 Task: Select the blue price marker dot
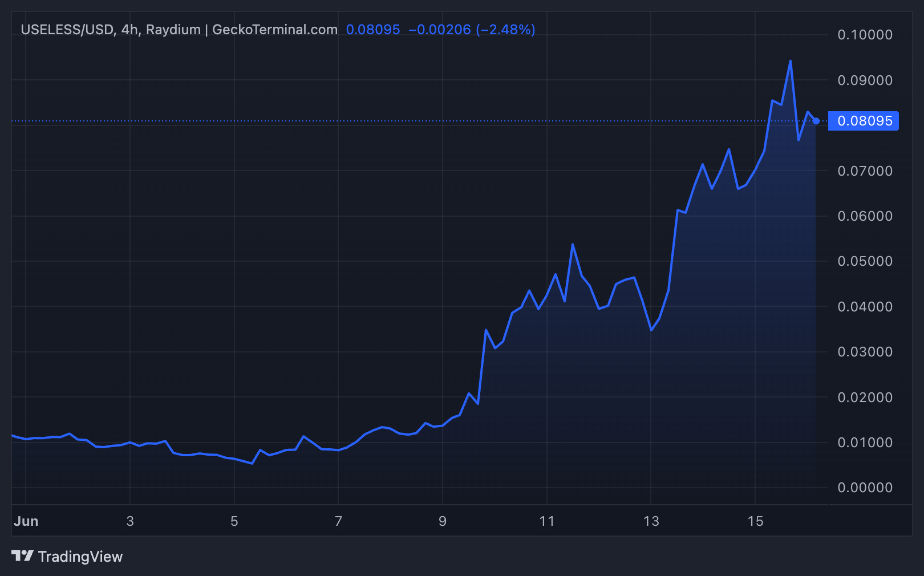(x=817, y=121)
